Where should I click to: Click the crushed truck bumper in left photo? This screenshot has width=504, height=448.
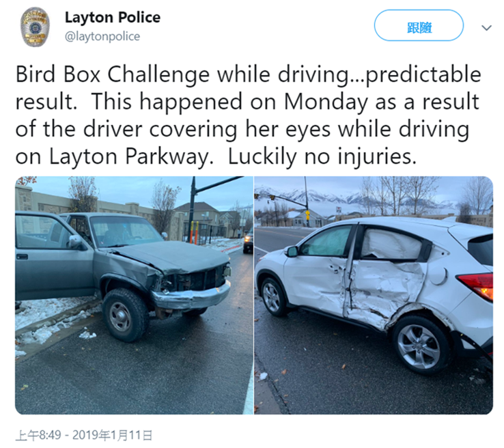(191, 295)
